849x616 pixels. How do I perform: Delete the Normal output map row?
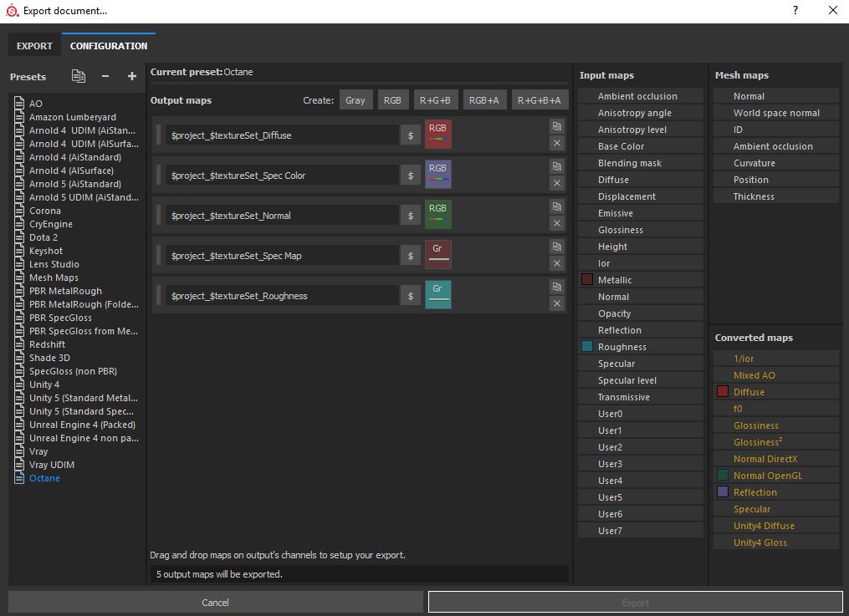[x=556, y=223]
